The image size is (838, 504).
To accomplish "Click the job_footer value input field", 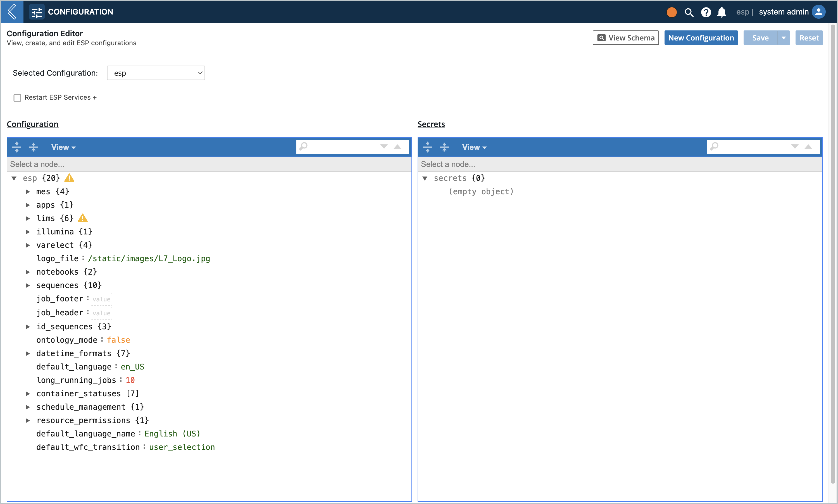I will click(102, 299).
